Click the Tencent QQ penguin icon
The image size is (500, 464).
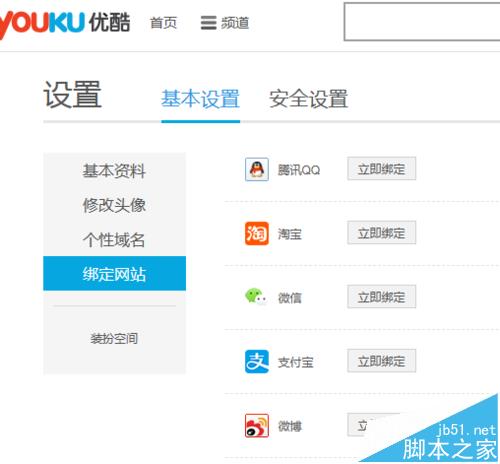tap(257, 169)
